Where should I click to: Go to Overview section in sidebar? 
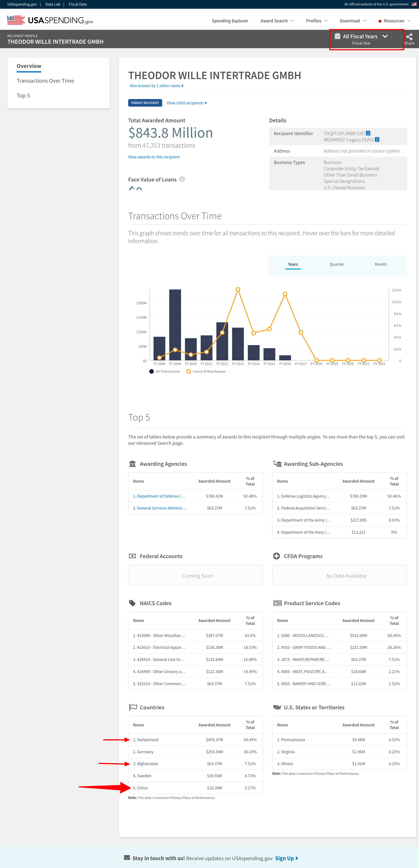(29, 66)
